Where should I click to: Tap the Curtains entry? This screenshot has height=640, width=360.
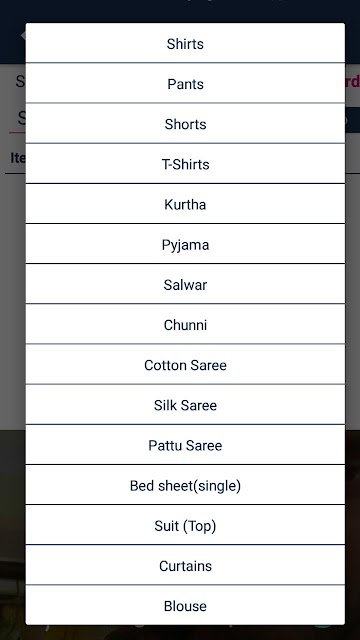pos(185,565)
